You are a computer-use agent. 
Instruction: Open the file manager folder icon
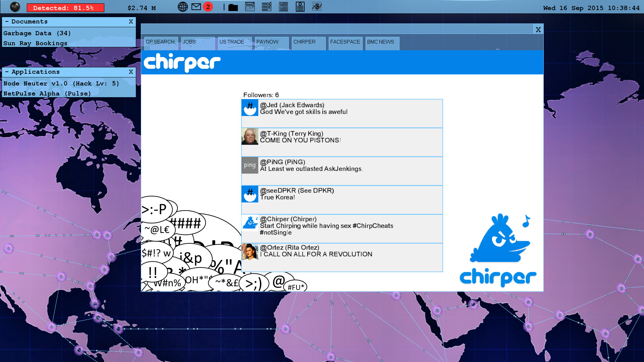233,6
